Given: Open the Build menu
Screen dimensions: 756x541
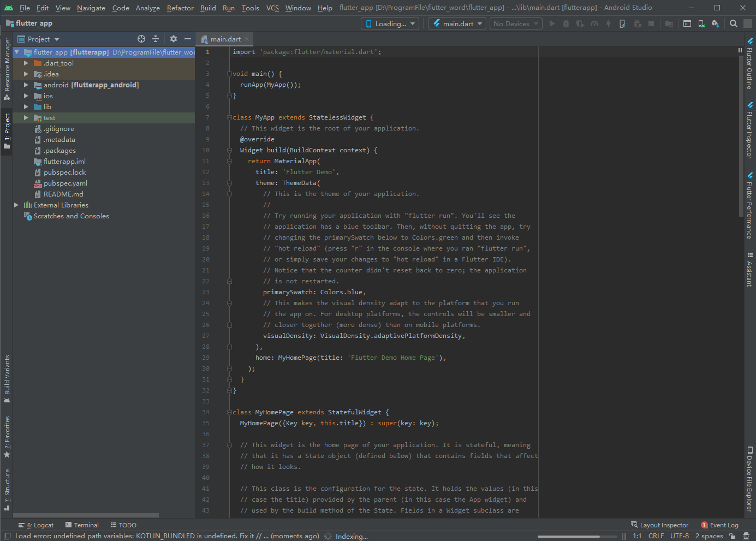Looking at the screenshot, I should (x=208, y=8).
